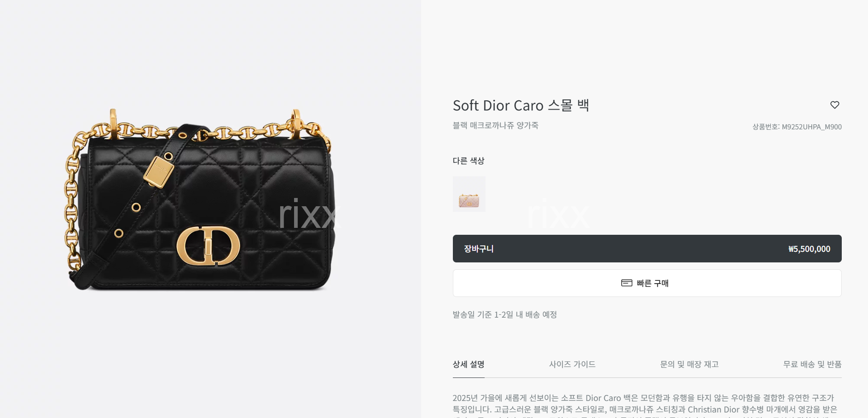Click the gold CD clasp on the bag photo
This screenshot has width=868, height=418.
coord(208,246)
